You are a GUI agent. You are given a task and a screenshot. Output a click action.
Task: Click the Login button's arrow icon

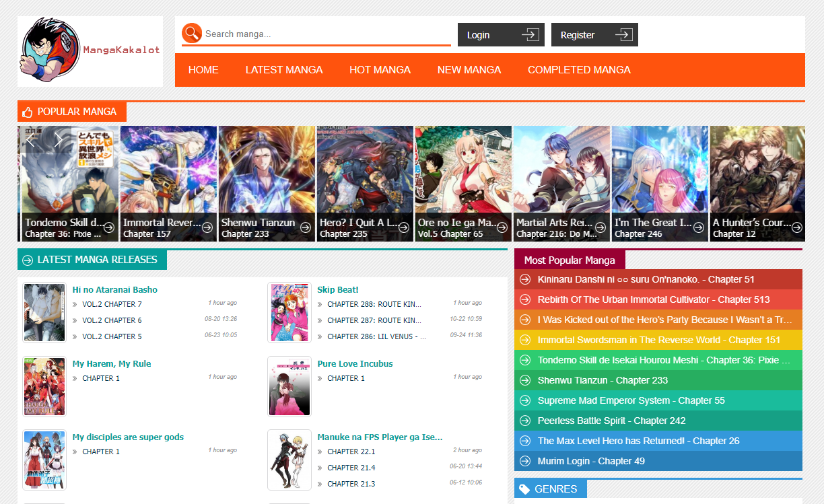pos(530,34)
